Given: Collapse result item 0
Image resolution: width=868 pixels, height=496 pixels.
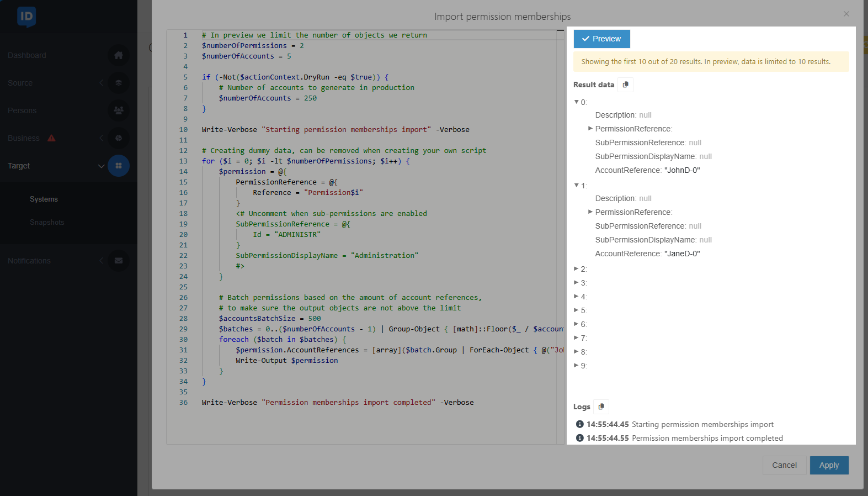Looking at the screenshot, I should [577, 102].
